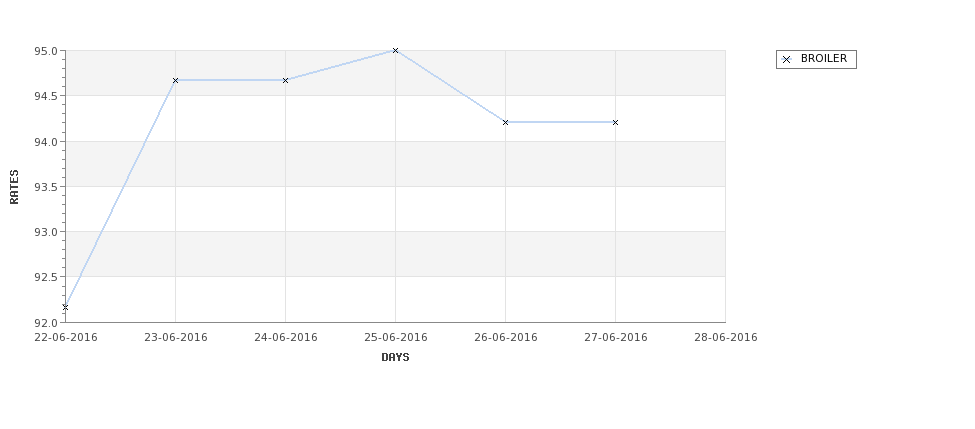
Task: Click the data point marker for 23-06-2016
Action: [x=175, y=80]
